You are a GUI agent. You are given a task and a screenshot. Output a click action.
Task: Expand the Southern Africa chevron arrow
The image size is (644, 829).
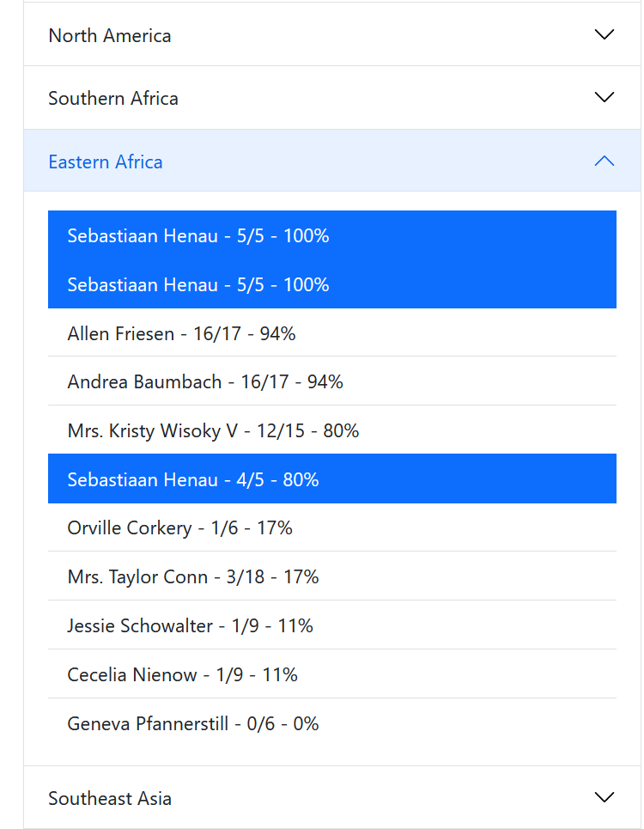605,97
